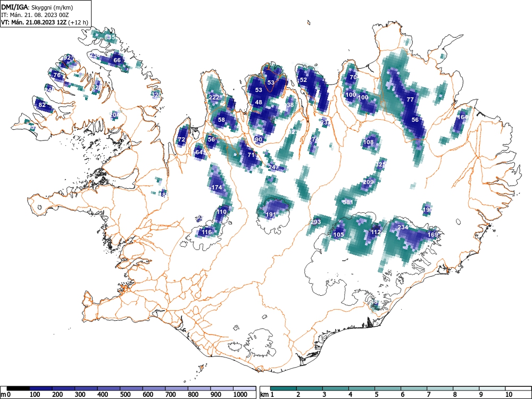Click the visibility value '52' on the map
532x399 pixels.
pyautogui.click(x=303, y=80)
